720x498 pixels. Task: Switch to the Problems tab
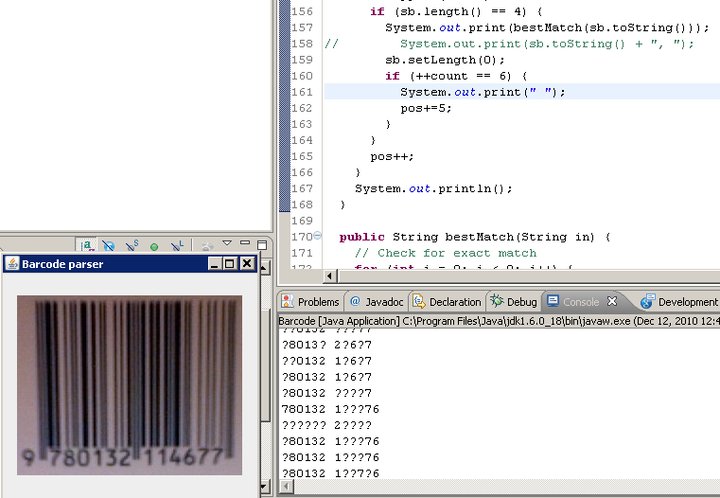310,302
